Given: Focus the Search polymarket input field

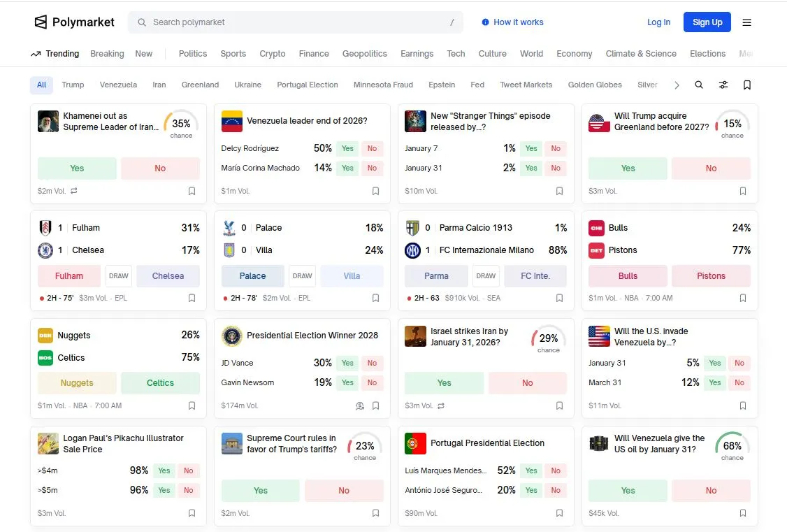Looking at the screenshot, I should (x=295, y=22).
